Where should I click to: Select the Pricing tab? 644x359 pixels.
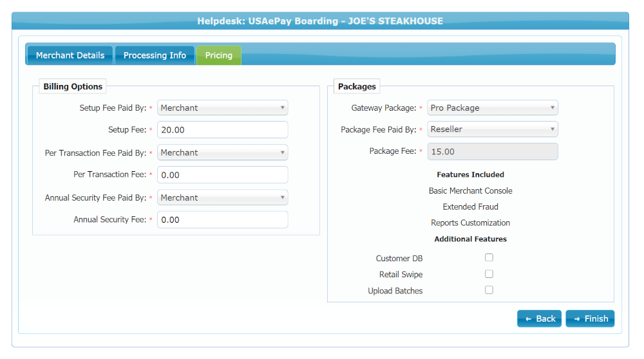click(x=219, y=55)
